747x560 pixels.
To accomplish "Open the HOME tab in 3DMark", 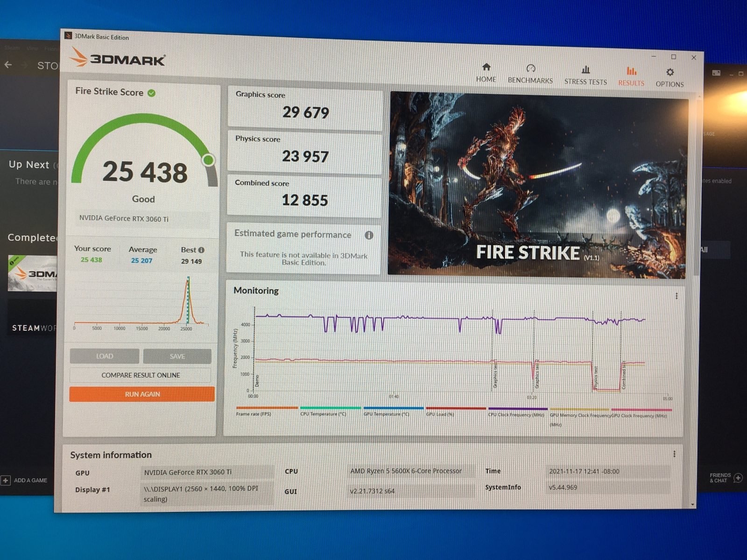I will point(486,73).
